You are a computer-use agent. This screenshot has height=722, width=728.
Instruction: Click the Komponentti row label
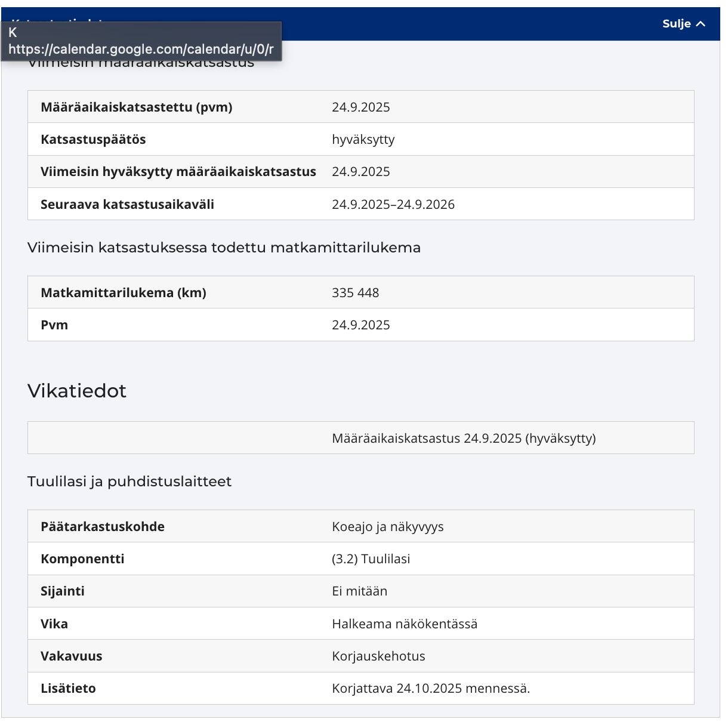(82, 559)
